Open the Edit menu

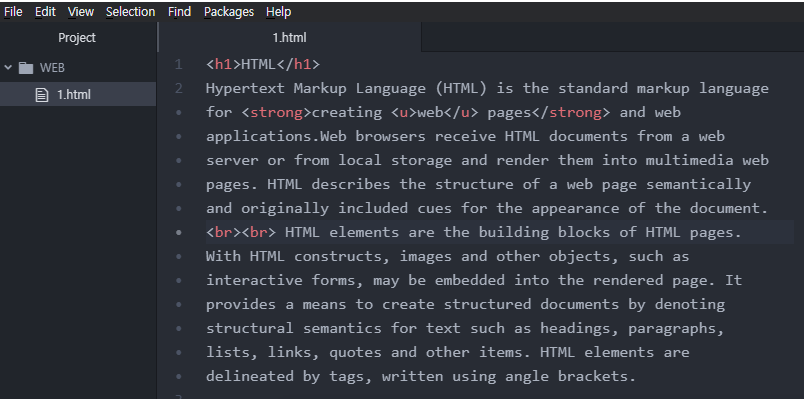(45, 11)
